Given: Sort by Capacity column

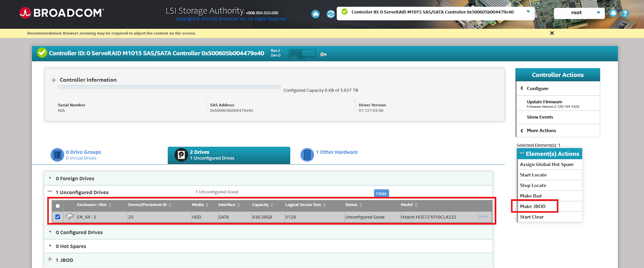Looking at the screenshot, I should pyautogui.click(x=262, y=205).
